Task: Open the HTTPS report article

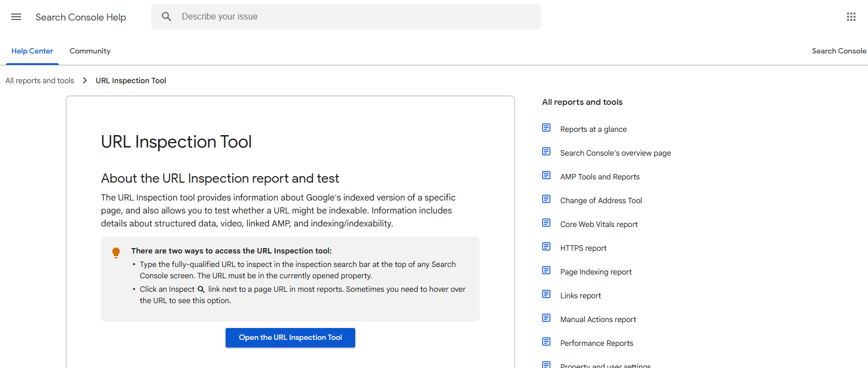Action: click(x=584, y=248)
